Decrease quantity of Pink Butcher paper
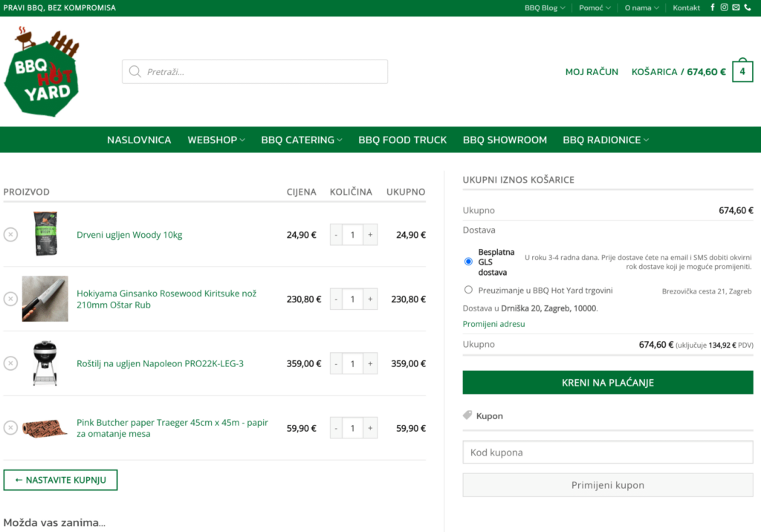Image resolution: width=761 pixels, height=532 pixels. (x=336, y=429)
